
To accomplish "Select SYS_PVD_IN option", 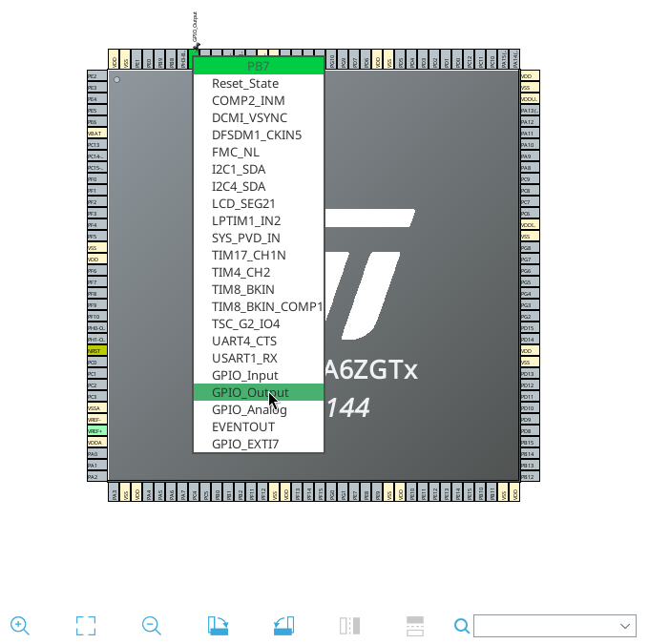I will [x=259, y=238].
